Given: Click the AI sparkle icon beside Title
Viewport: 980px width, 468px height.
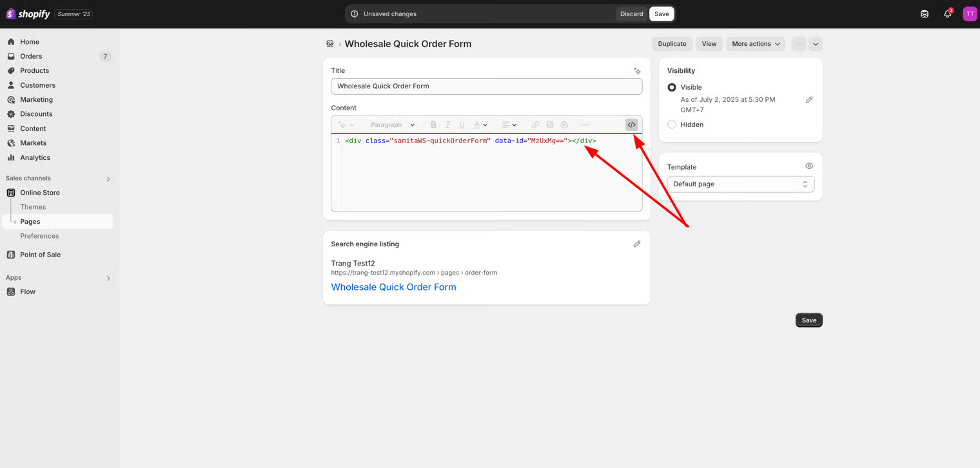Looking at the screenshot, I should click(637, 71).
